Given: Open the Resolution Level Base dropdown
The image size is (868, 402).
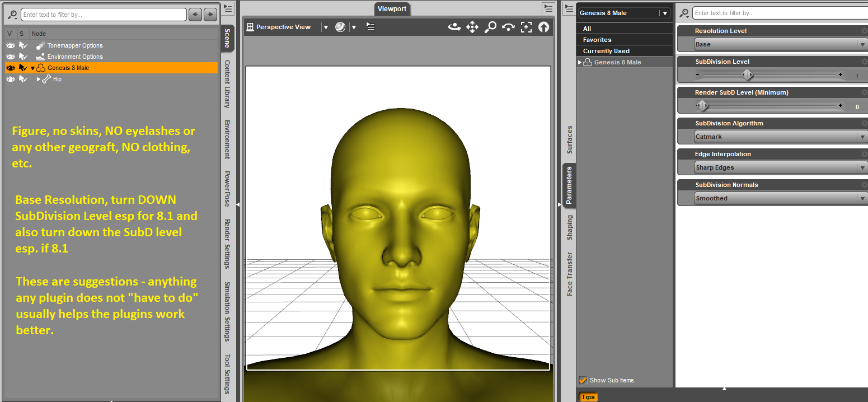Looking at the screenshot, I should pyautogui.click(x=772, y=44).
